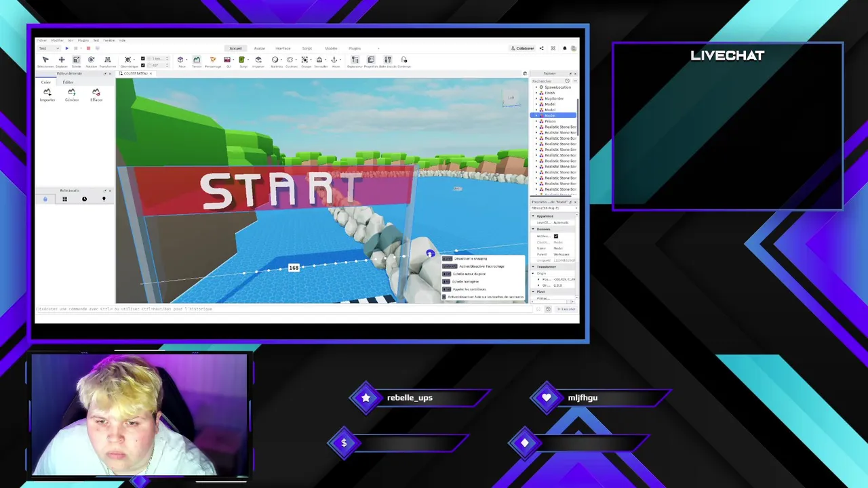Toggle the move snapping checkbox
Image resolution: width=868 pixels, height=488 pixels.
click(143, 58)
